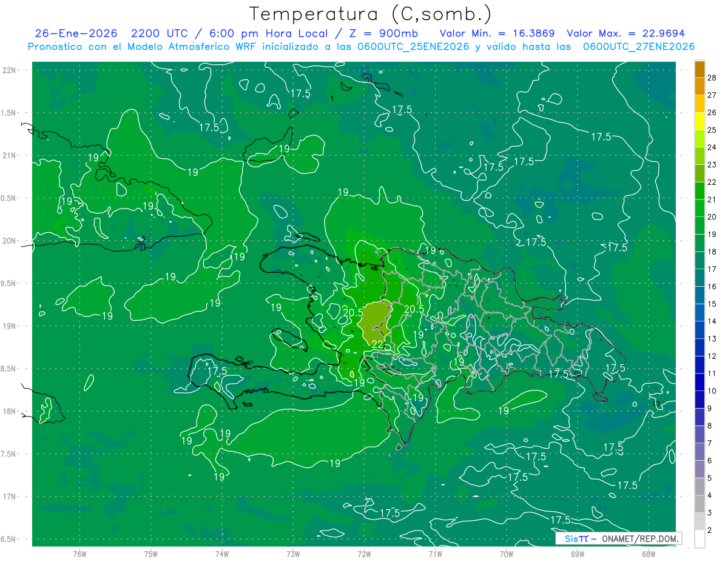Click the '10' value on color scale
This screenshot has width=728, height=562.
(x=712, y=391)
